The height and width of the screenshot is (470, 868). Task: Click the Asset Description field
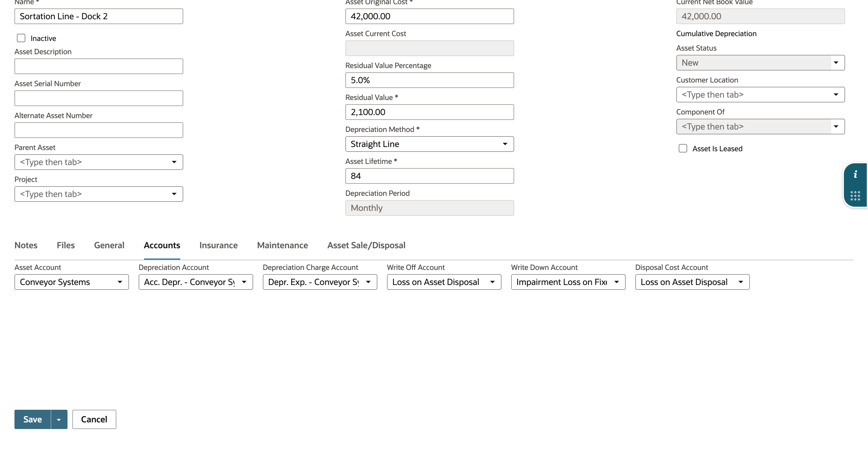99,66
